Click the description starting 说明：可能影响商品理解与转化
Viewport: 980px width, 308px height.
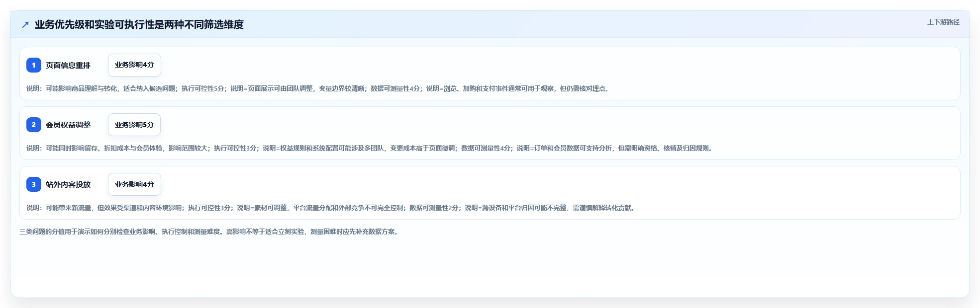[318, 88]
